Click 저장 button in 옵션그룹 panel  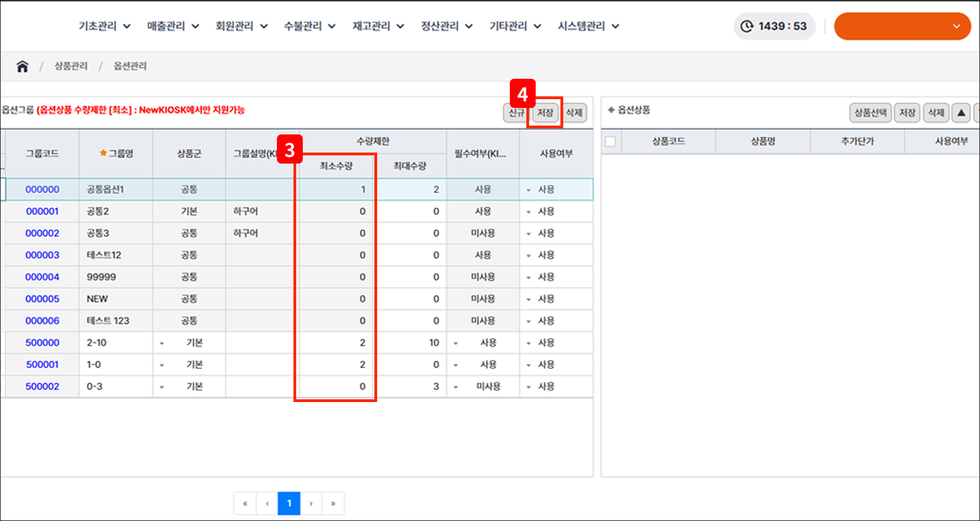click(x=545, y=113)
